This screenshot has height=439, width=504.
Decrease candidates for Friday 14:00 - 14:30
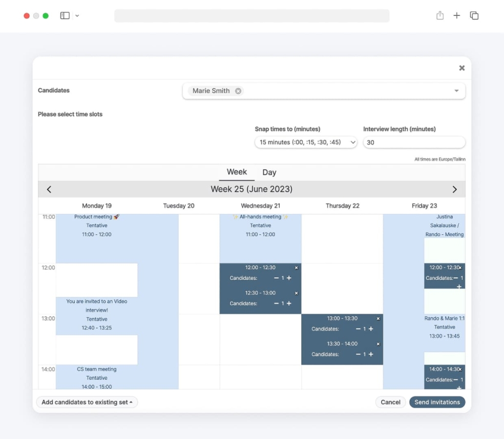(456, 380)
